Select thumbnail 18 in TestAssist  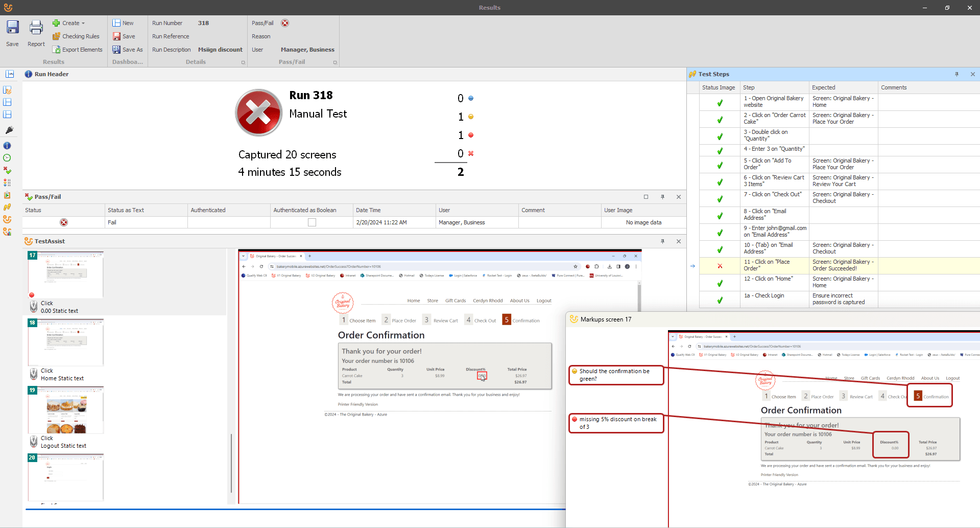coord(65,342)
